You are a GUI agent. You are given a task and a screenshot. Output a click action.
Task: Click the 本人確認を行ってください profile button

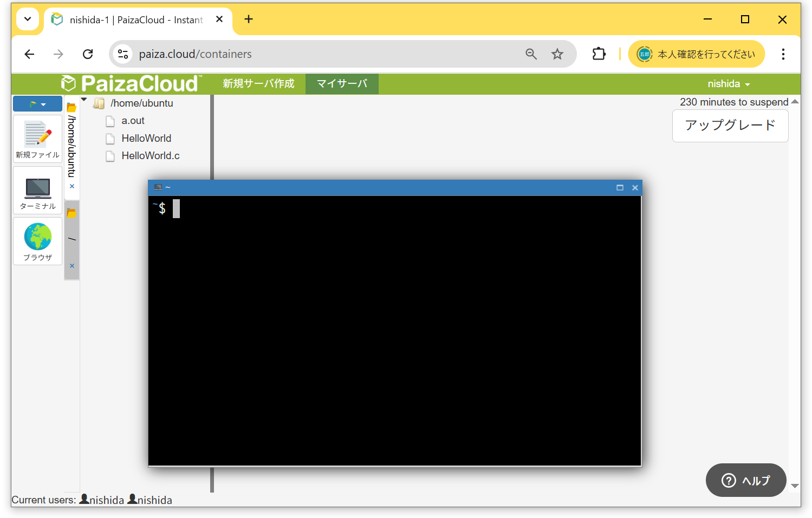click(697, 54)
